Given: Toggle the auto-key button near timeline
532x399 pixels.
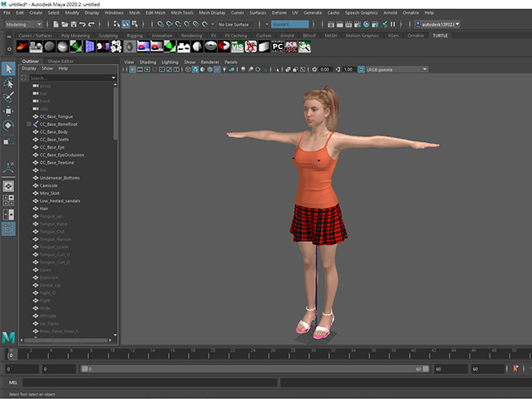Looking at the screenshot, I should [515, 368].
